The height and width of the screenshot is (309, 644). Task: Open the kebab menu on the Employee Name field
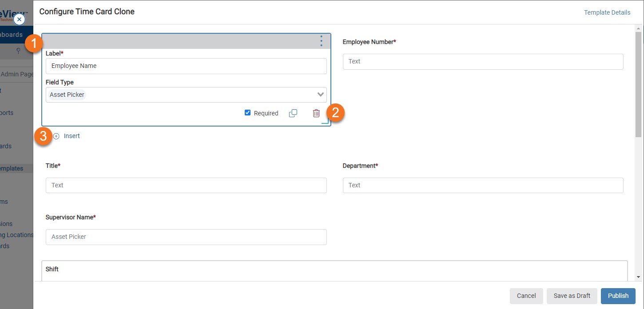[321, 41]
